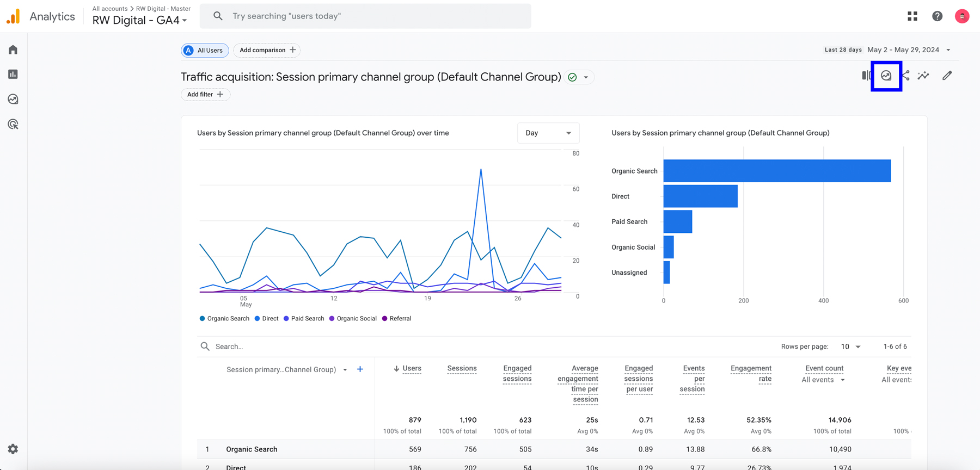Open the RW Digital - GA4 property selector
Screen dimensions: 980x470
click(140, 20)
